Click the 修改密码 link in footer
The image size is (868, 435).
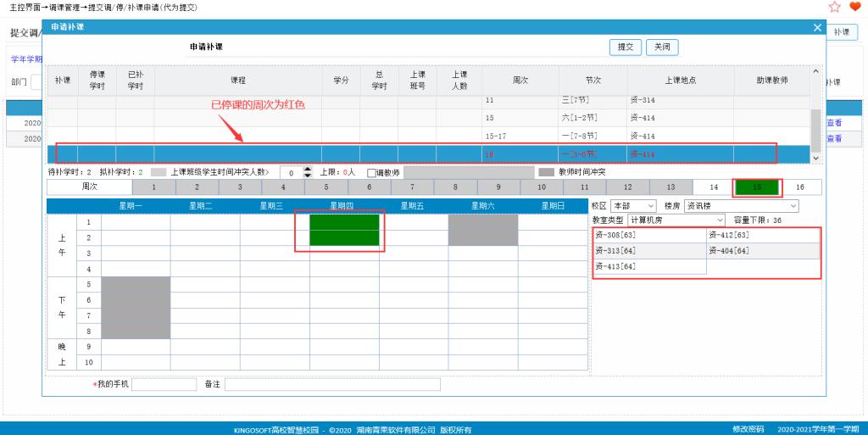[748, 428]
